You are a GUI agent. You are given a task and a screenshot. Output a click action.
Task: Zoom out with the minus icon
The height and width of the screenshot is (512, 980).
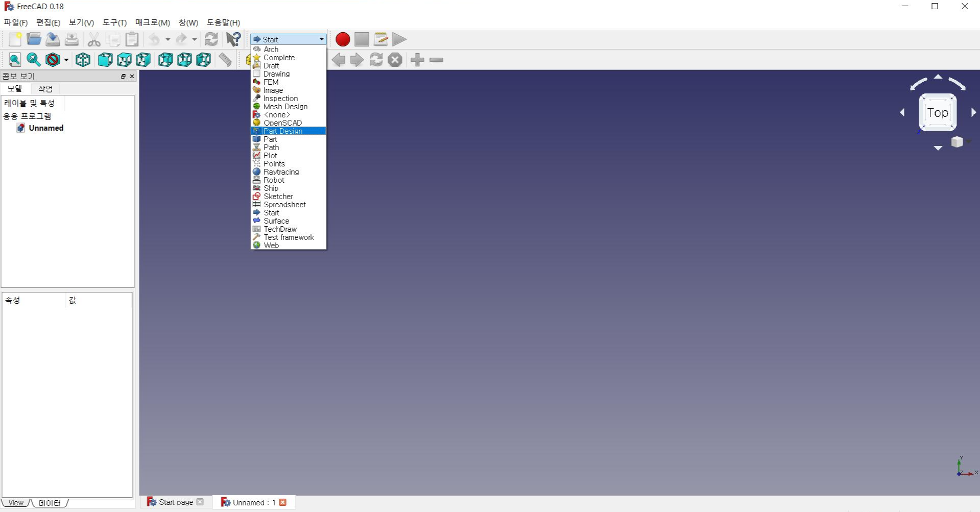pyautogui.click(x=437, y=60)
